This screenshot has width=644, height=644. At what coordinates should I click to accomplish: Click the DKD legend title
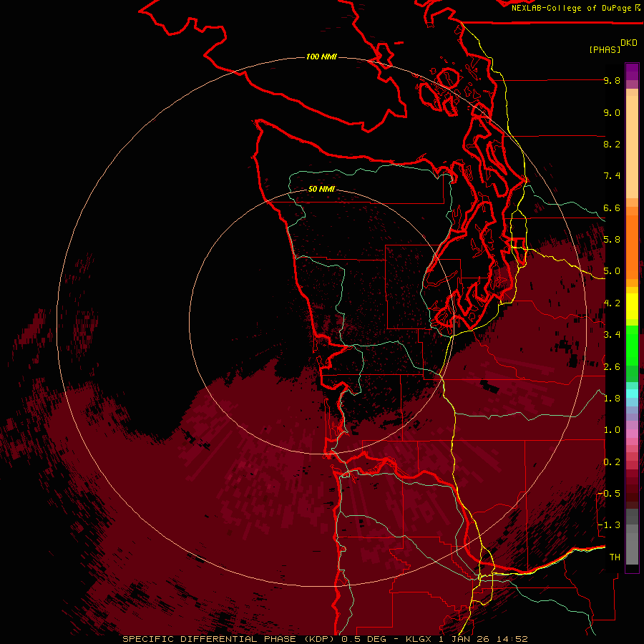click(x=628, y=43)
